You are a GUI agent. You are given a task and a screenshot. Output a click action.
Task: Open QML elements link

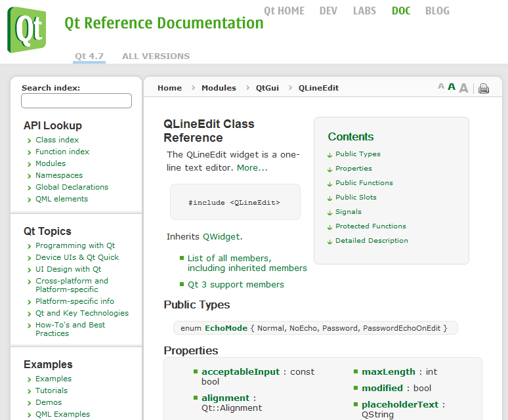62,199
